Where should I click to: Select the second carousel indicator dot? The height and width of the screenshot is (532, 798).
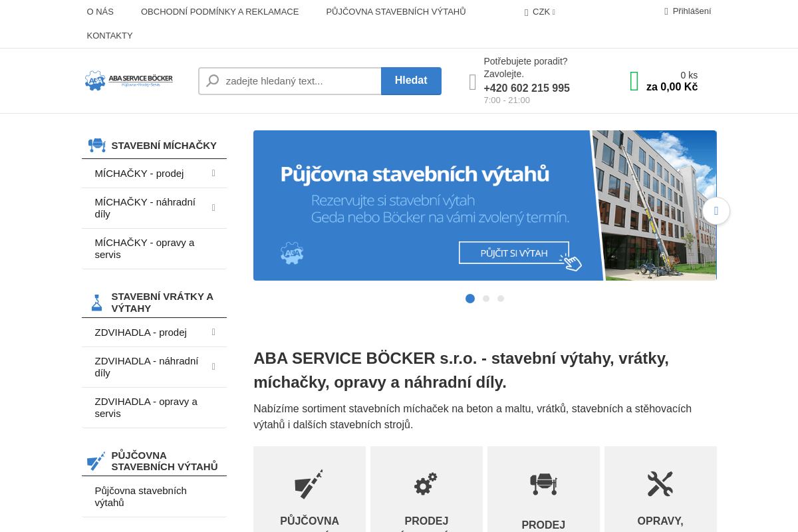(485, 299)
